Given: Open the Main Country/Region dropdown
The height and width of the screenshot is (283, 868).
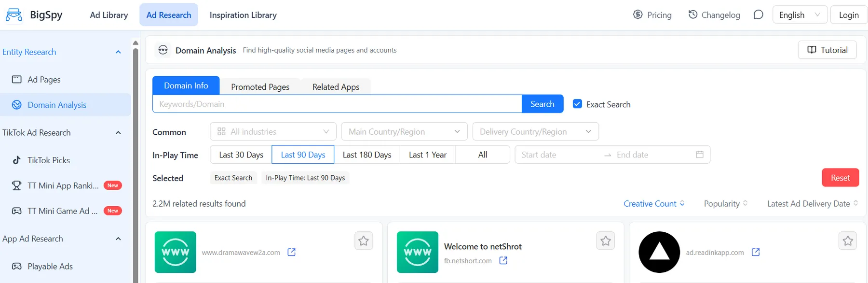Looking at the screenshot, I should (x=405, y=131).
